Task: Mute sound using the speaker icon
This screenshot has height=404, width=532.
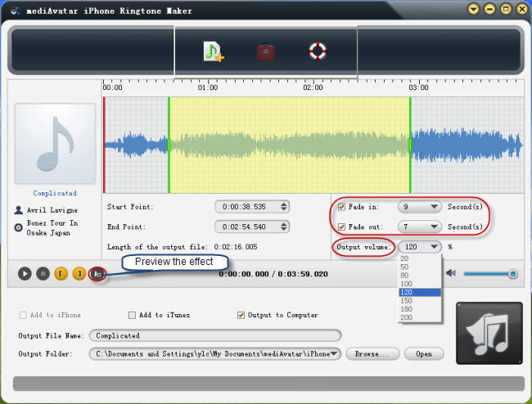Action: (451, 273)
